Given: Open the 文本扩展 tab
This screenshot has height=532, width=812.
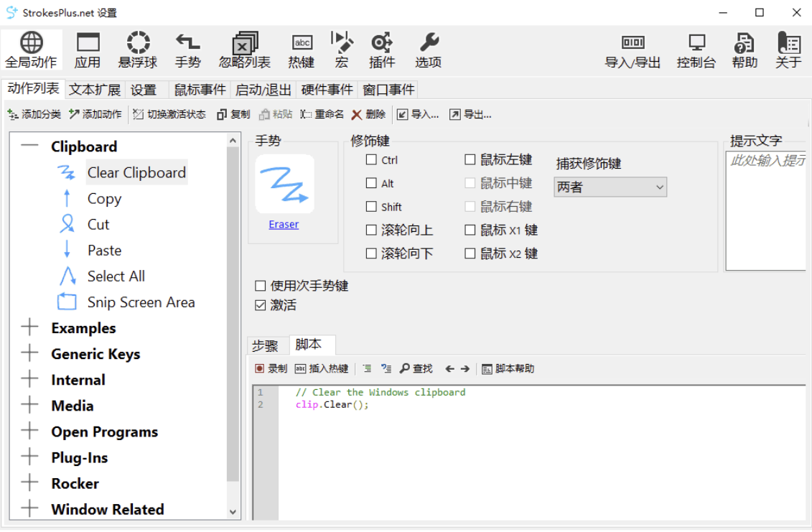Looking at the screenshot, I should click(x=94, y=89).
